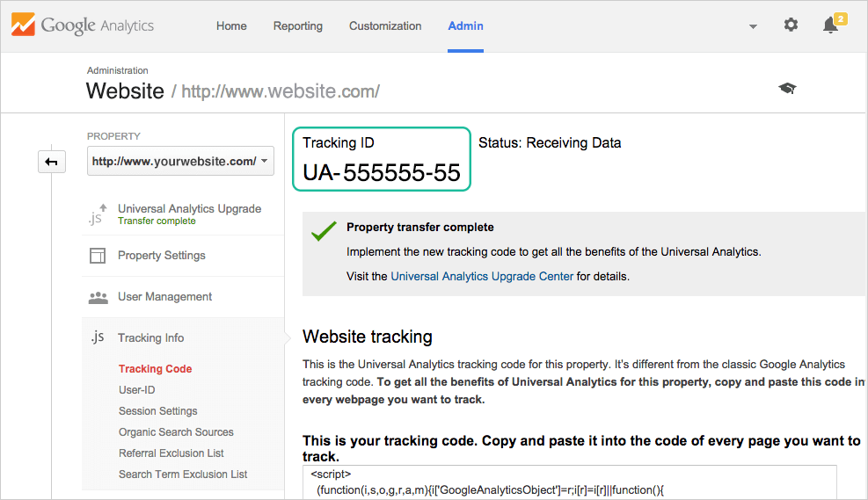The image size is (868, 500).
Task: Open the User-ID submenu item
Action: (x=136, y=390)
